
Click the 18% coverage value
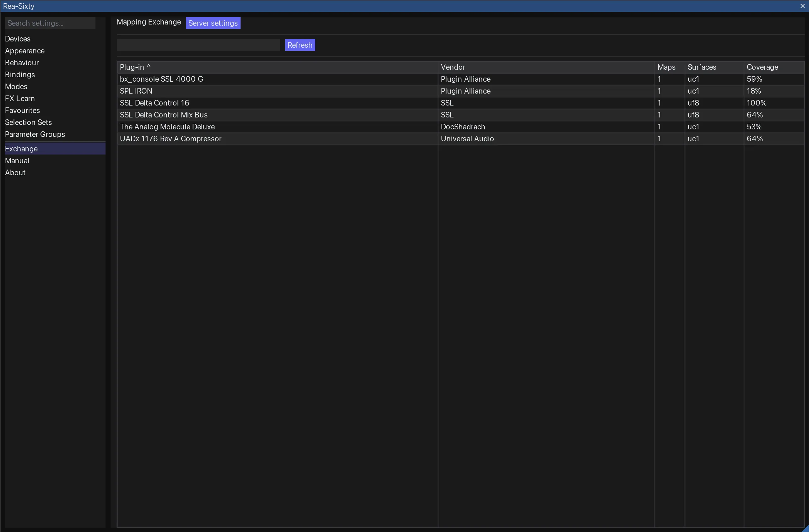coord(754,91)
